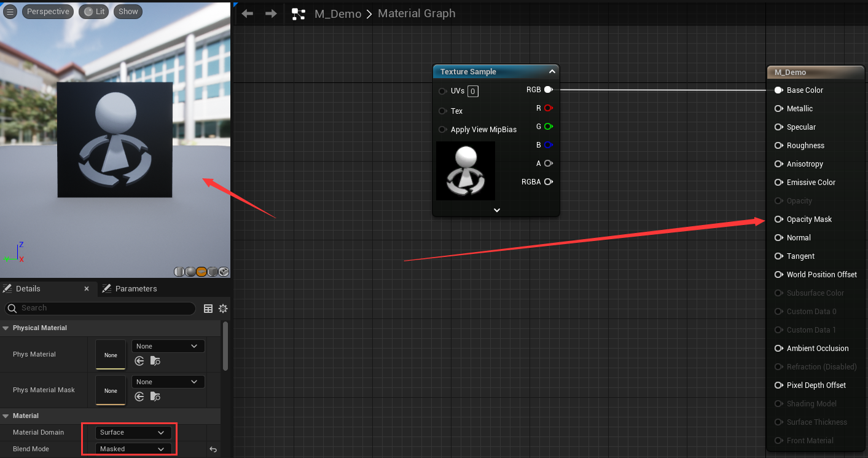
Task: Open the Blend Mode dropdown
Action: 133,449
